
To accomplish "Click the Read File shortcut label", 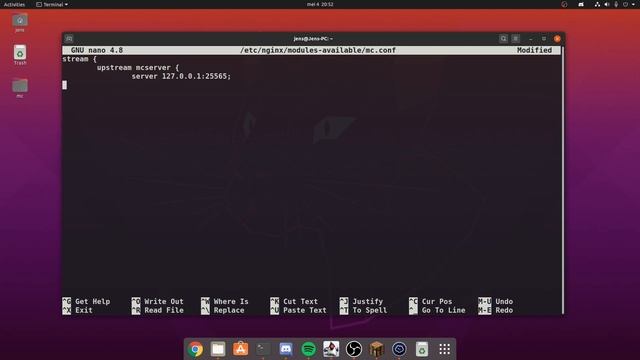I will pos(164,311).
